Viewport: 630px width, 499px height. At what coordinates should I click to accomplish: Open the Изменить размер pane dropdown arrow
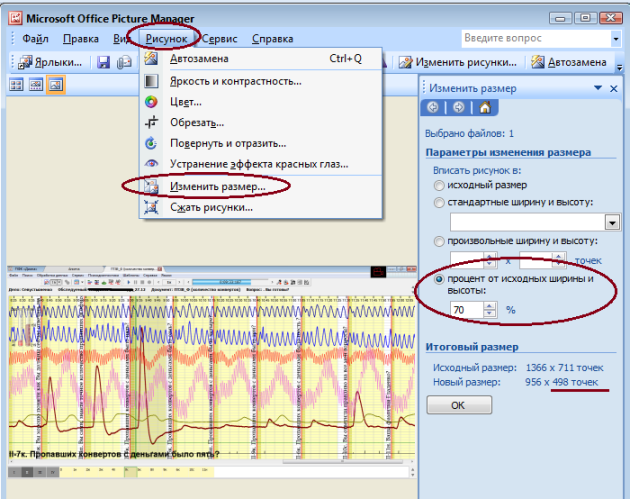(x=598, y=88)
